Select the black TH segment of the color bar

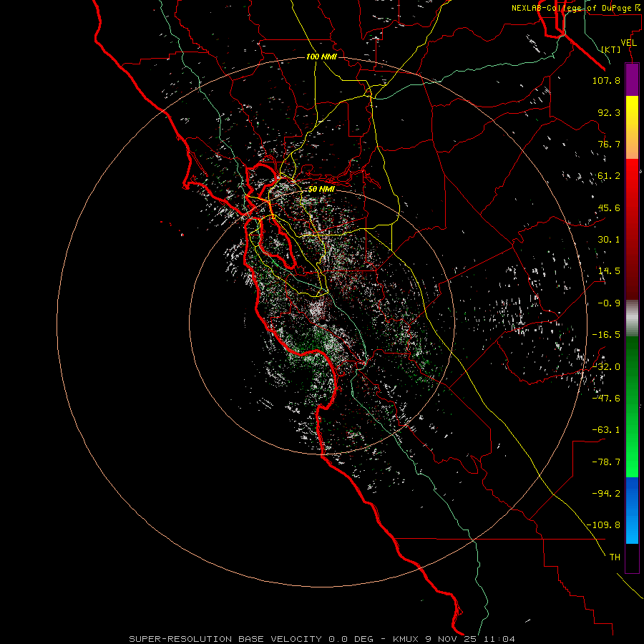coord(632,558)
